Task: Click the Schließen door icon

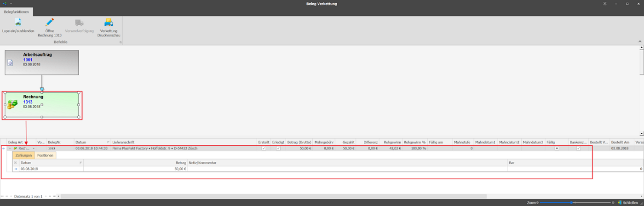Action: (620, 202)
